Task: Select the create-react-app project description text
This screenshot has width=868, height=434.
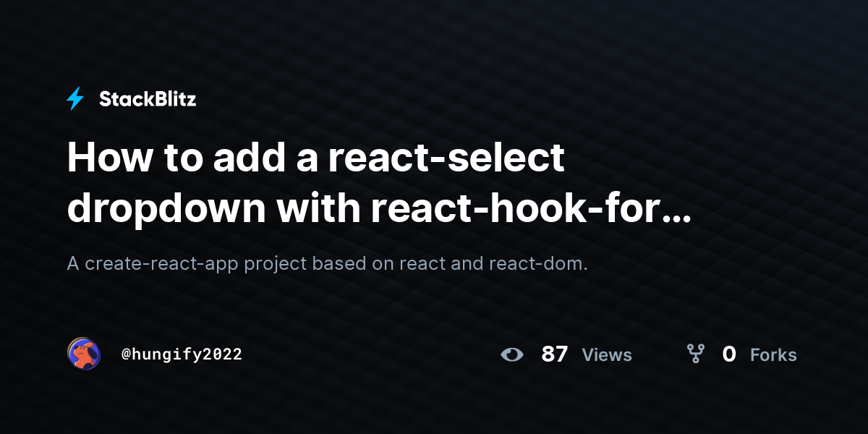Action: coord(327,263)
